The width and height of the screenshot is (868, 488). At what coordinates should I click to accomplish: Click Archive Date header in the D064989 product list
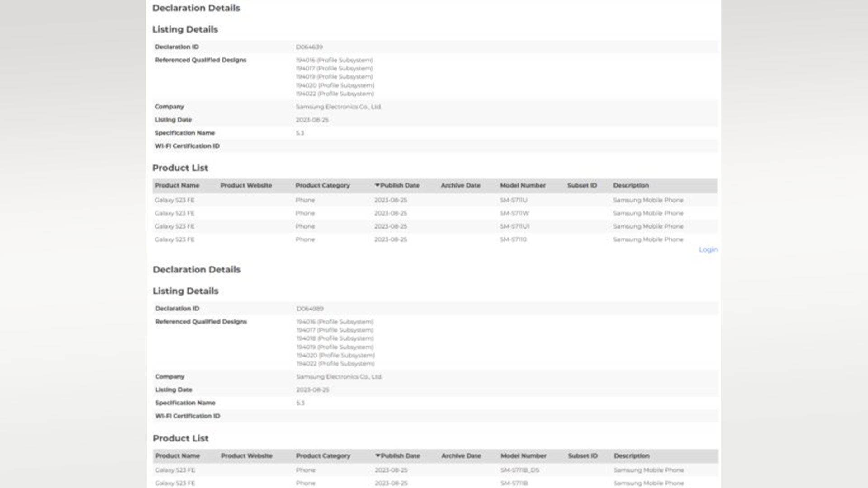[x=461, y=455]
